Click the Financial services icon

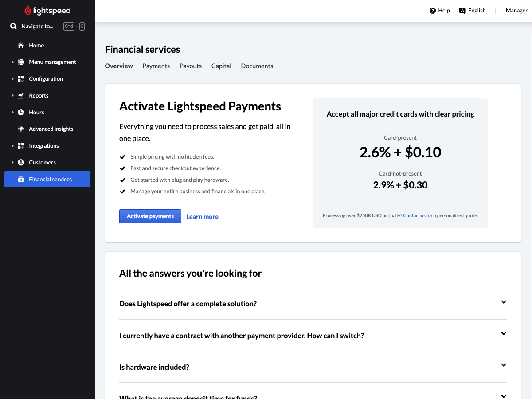(x=20, y=179)
